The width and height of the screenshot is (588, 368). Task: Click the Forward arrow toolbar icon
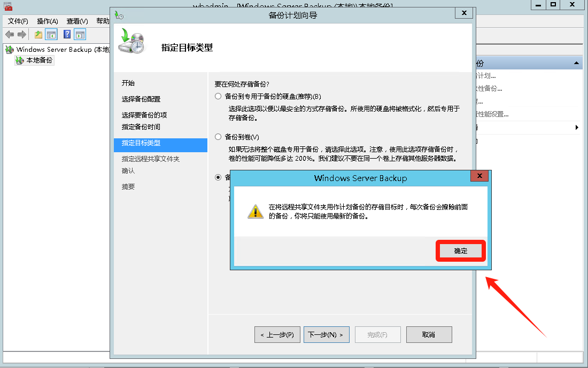click(22, 35)
